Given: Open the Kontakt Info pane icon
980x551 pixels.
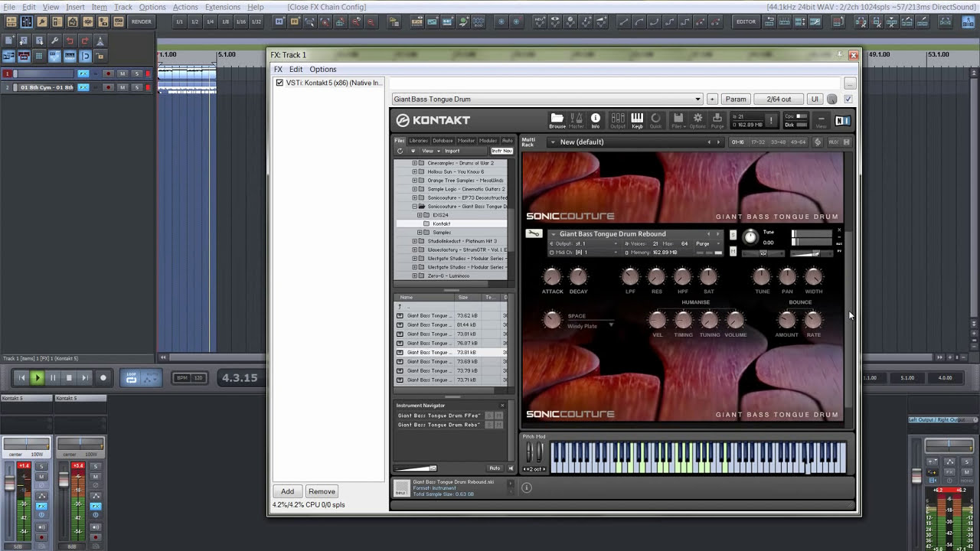Looking at the screenshot, I should [596, 121].
